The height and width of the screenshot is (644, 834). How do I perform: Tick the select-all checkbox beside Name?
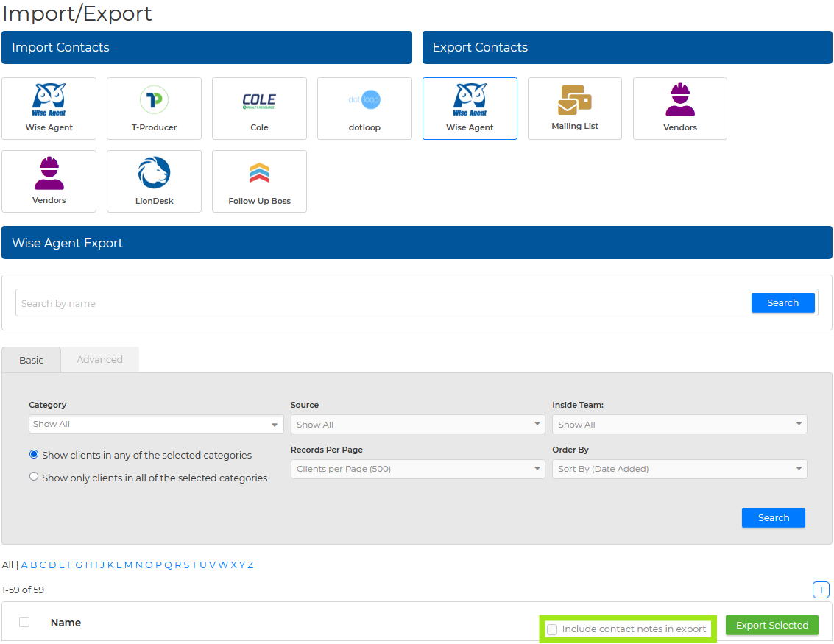pos(24,622)
